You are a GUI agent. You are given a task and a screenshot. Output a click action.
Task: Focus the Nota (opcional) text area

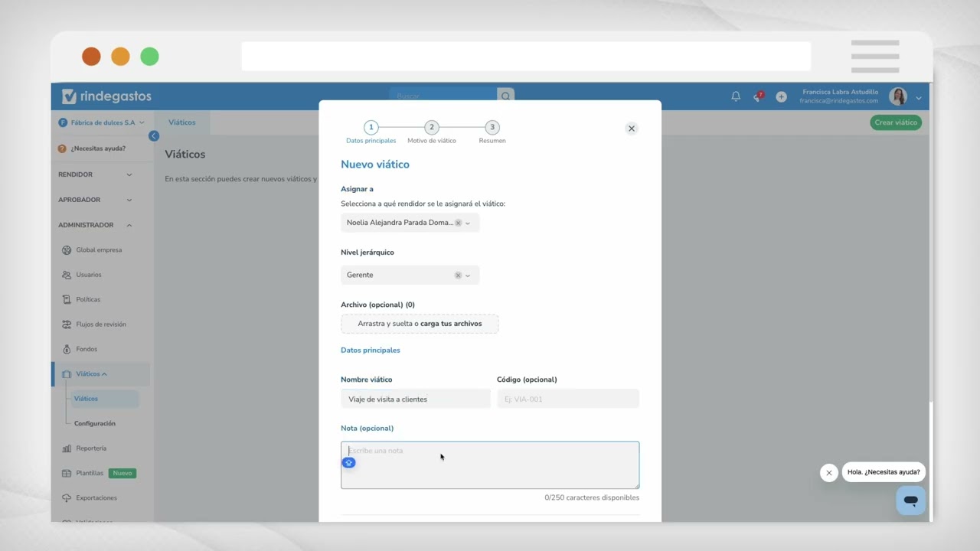(490, 465)
